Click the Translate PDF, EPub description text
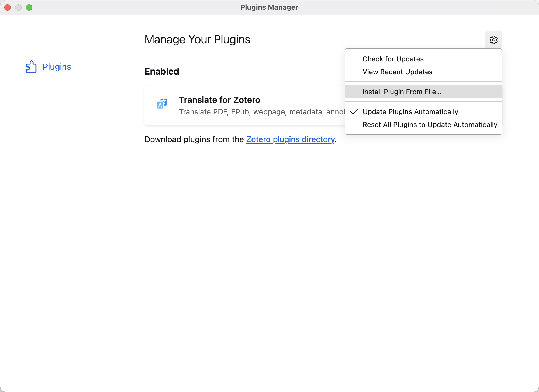 [262, 112]
